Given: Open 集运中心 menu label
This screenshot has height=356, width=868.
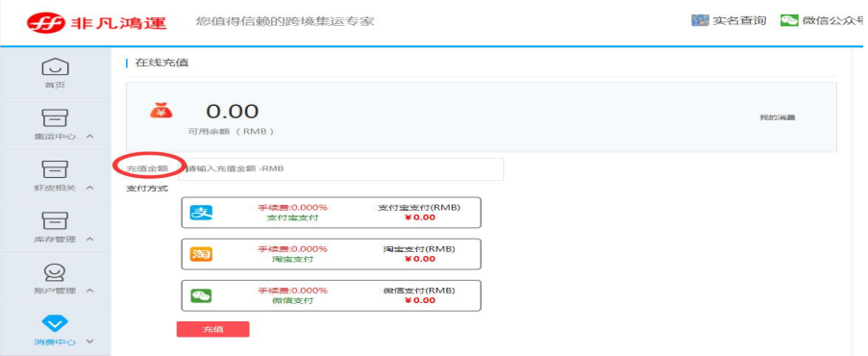Looking at the screenshot, I should [x=55, y=137].
